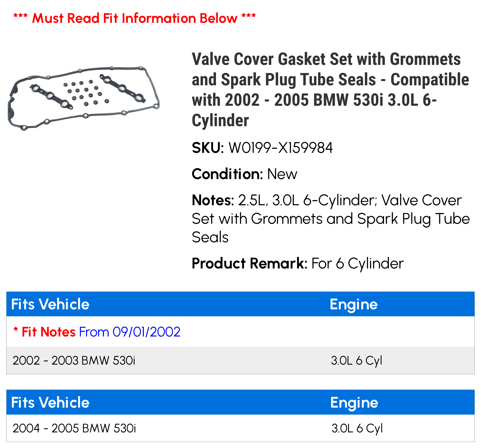Click the Product Remark For 6 Cylinder line

click(297, 263)
